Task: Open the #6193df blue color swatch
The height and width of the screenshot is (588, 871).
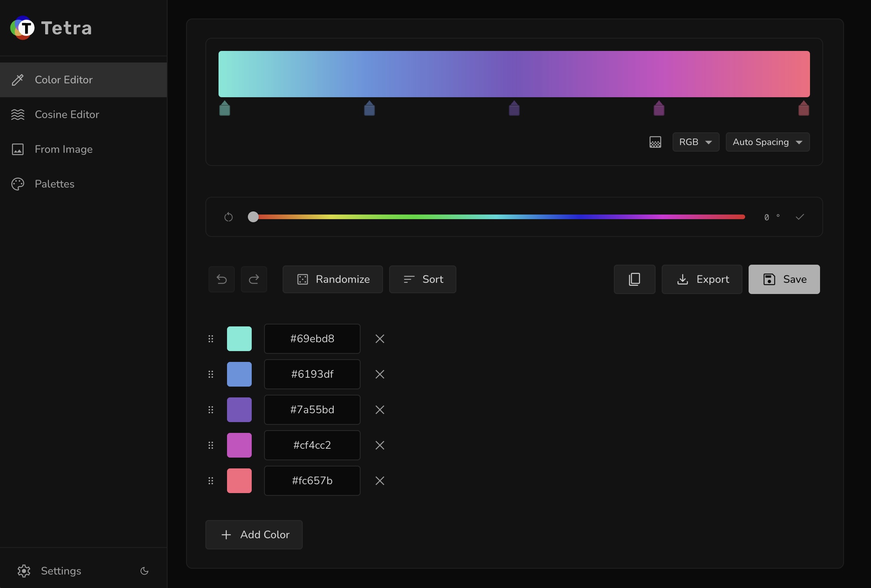Action: (239, 374)
